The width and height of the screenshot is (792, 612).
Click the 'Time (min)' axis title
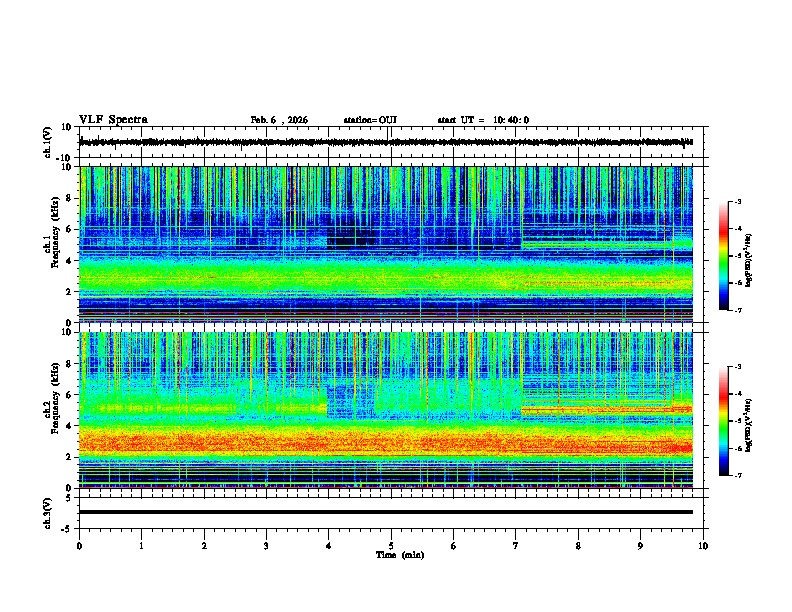point(400,555)
